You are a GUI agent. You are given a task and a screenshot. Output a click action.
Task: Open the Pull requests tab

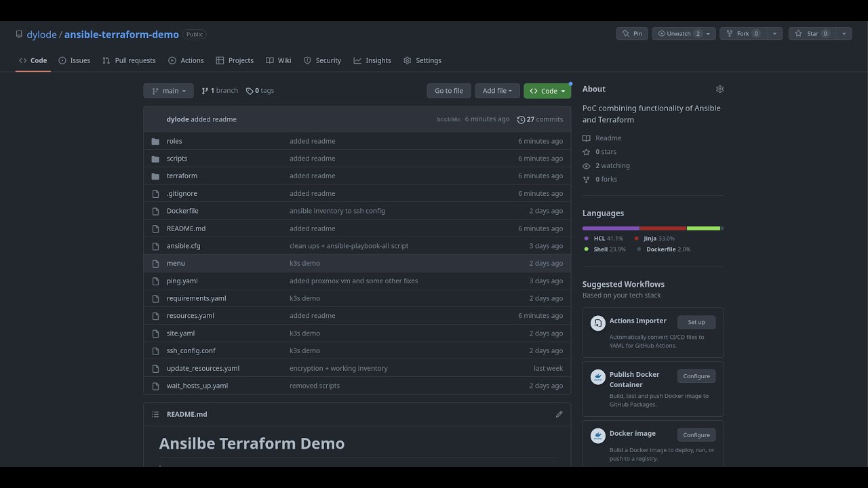pyautogui.click(x=129, y=60)
